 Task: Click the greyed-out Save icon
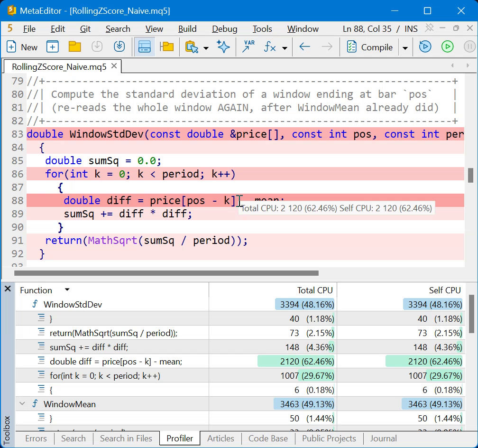pos(97,47)
